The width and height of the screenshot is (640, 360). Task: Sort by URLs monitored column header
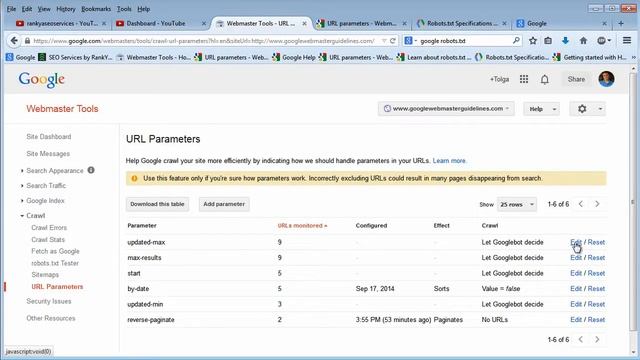click(302, 225)
